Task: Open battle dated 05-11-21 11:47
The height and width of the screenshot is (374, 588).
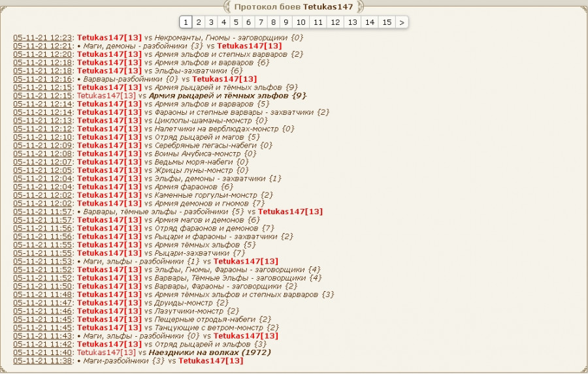Action: [x=42, y=302]
